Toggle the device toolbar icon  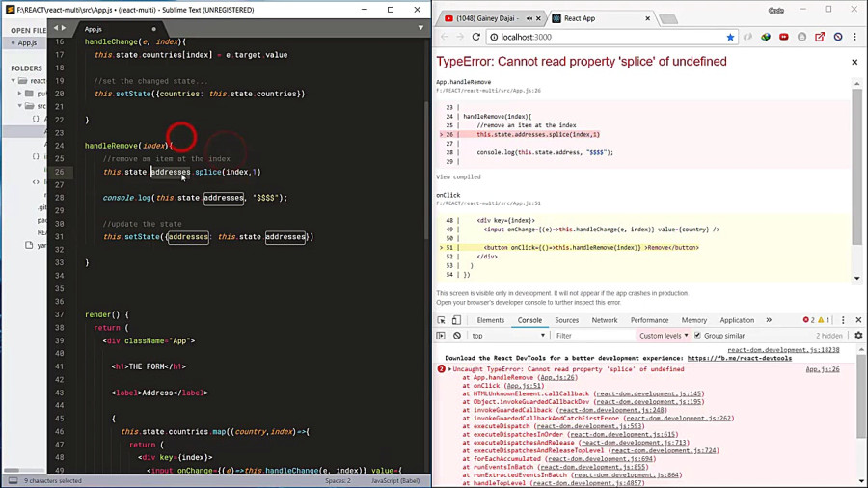coord(456,320)
